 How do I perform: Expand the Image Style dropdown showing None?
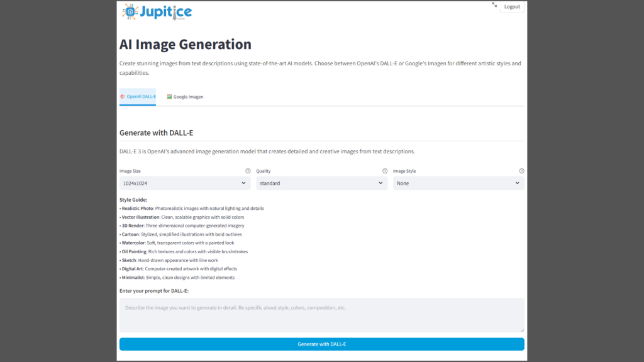458,183
